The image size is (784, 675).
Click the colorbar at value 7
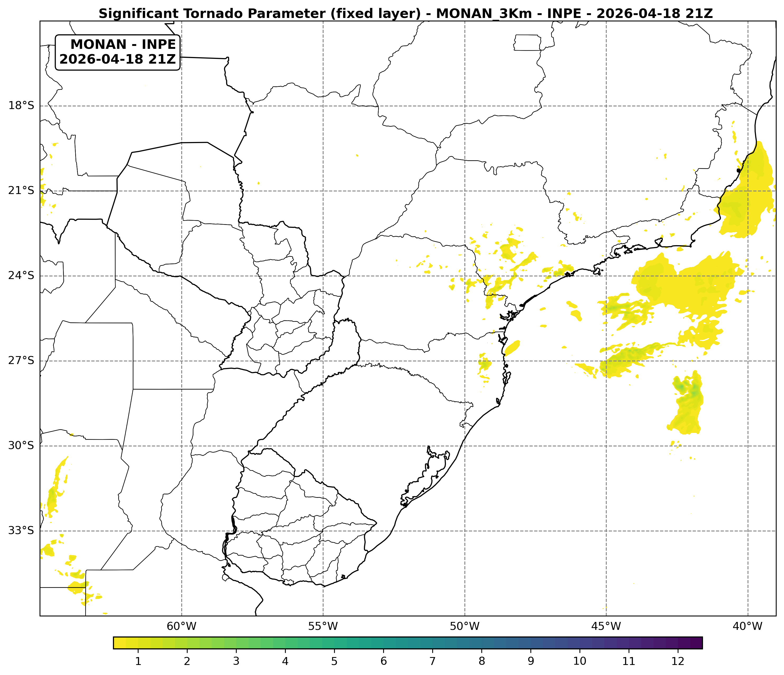coord(433,643)
